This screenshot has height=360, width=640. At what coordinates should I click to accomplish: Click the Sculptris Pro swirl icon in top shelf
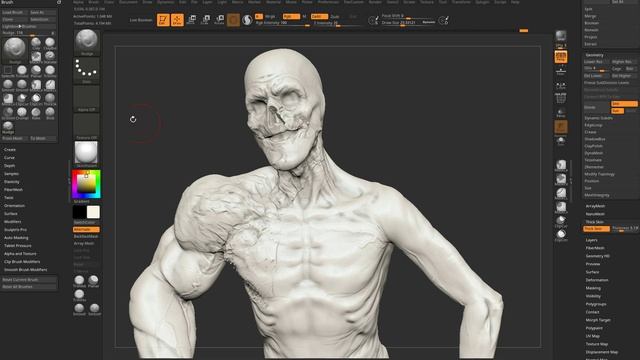[x=247, y=20]
